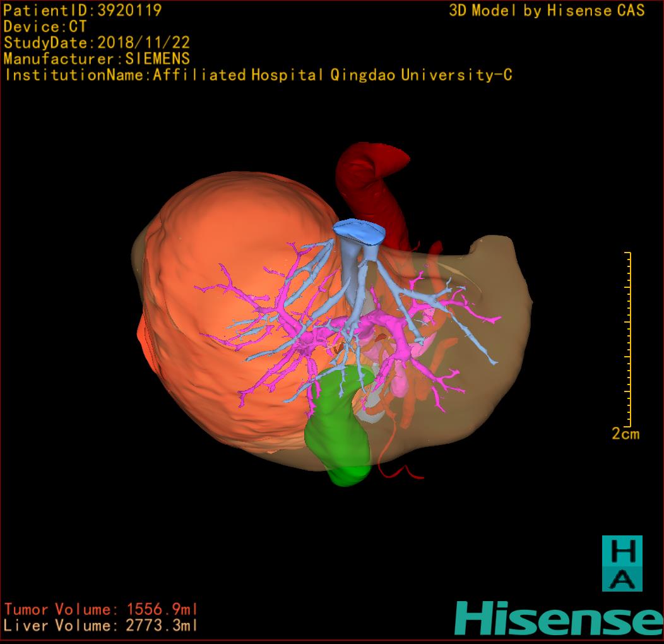The height and width of the screenshot is (644, 664).
Task: Click the blue inferior vena cava top
Action: pos(359,231)
